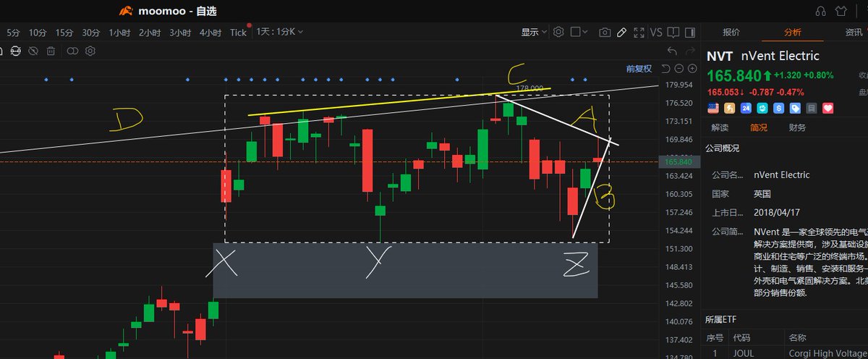Open the layout square dropdown
The width and height of the screenshot is (868, 359).
click(580, 32)
